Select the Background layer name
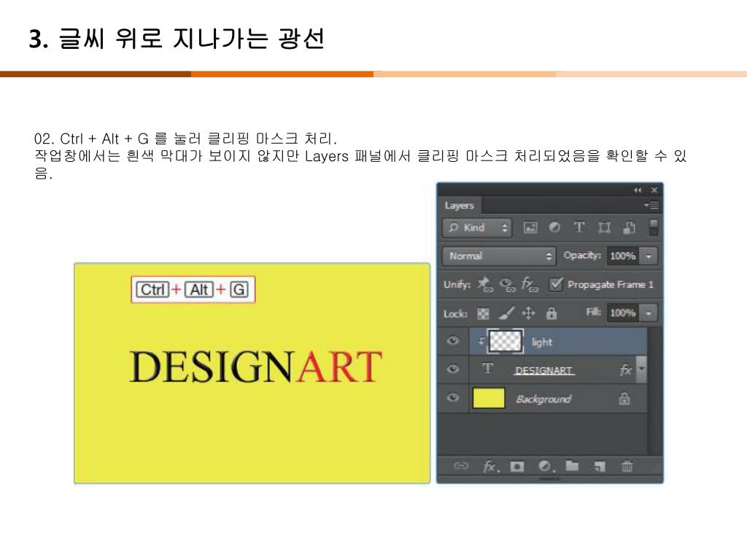Viewport: 747px width, 560px height. point(543,399)
